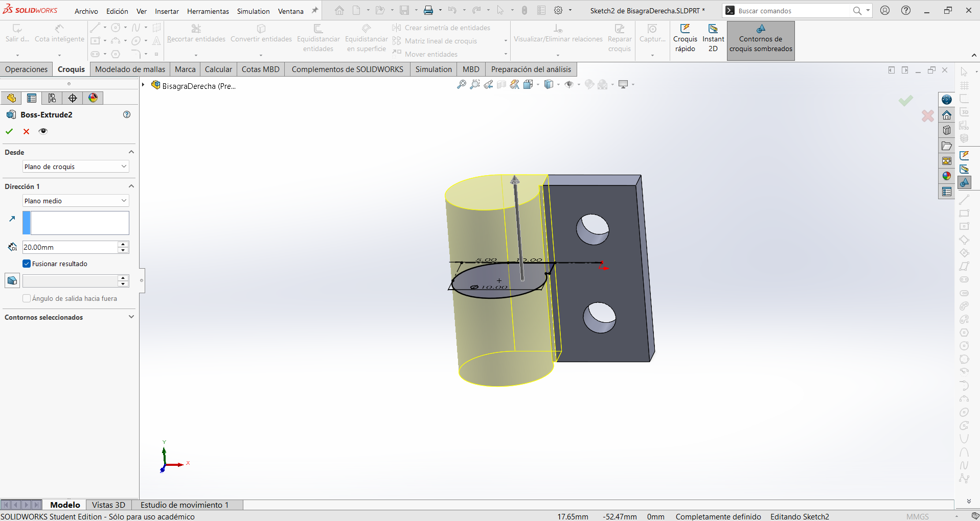Switch to the Operaciones tab

27,69
